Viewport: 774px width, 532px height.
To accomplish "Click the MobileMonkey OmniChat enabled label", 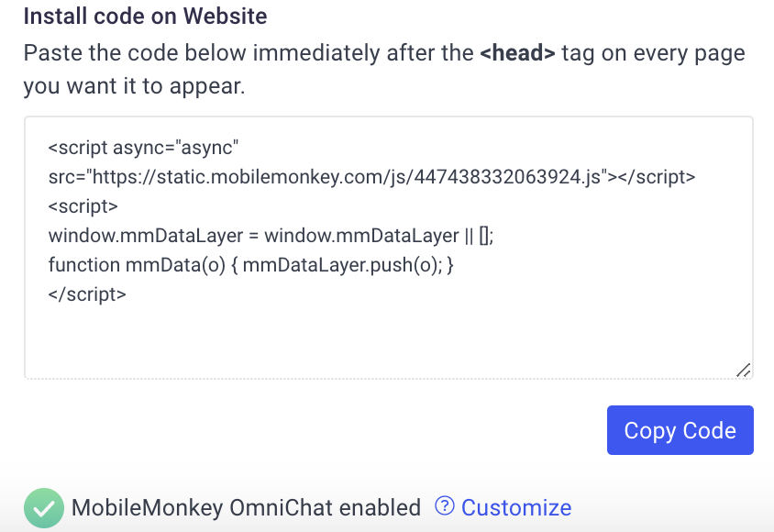I will point(246,507).
